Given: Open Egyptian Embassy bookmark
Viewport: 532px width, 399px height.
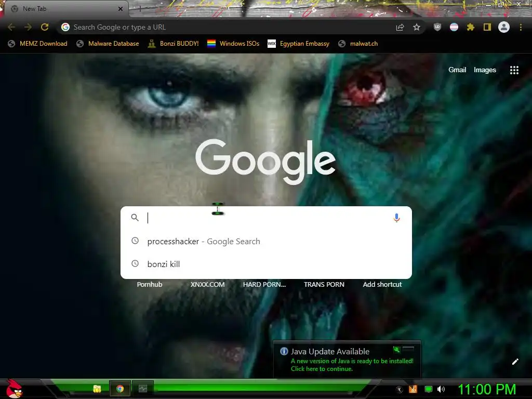Looking at the screenshot, I should point(299,44).
